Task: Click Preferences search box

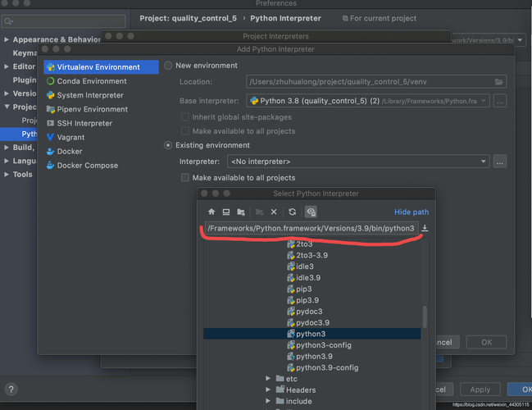Action: pos(63,21)
